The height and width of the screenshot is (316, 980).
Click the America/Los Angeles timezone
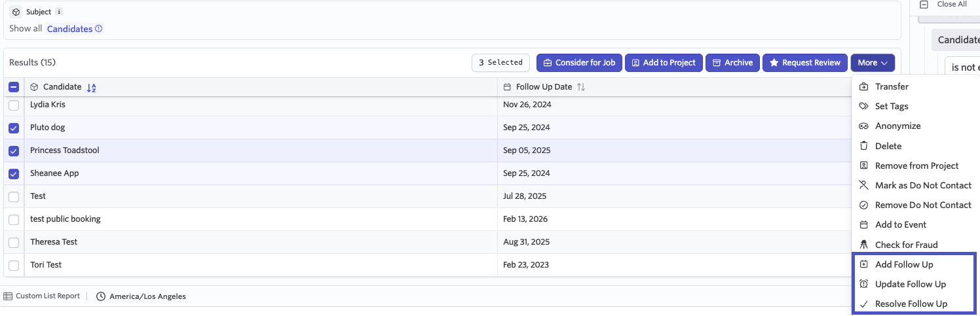(147, 296)
